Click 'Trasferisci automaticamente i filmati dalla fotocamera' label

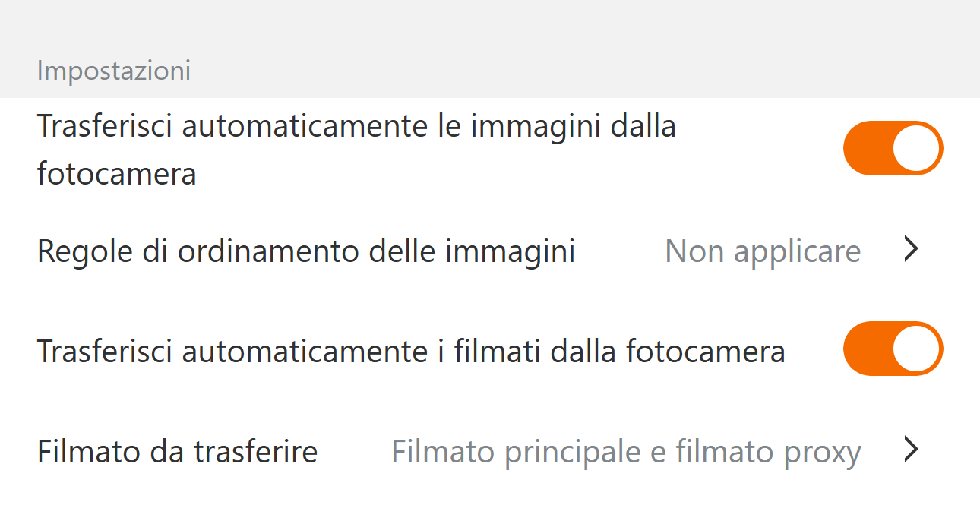pos(410,351)
